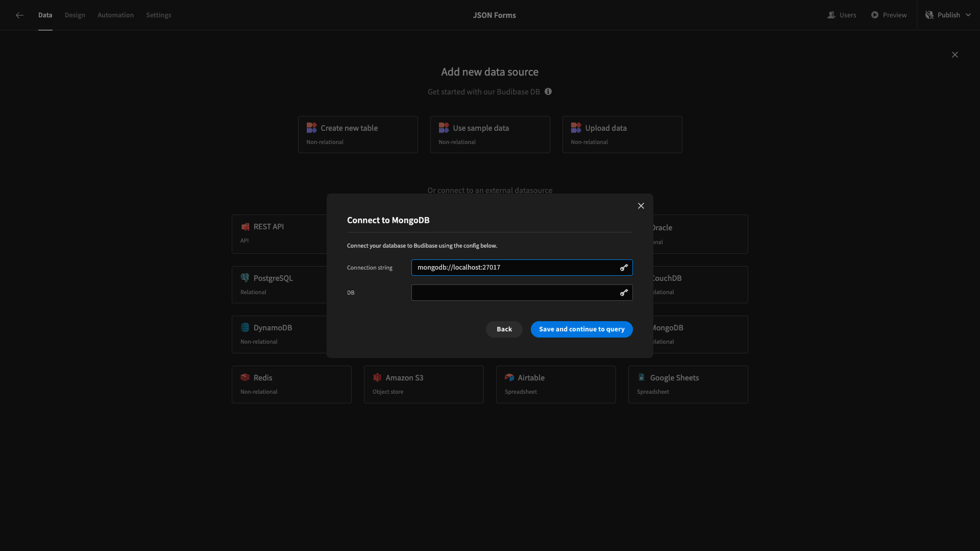Select the Upload data card
Viewport: 980px width, 551px height.
[622, 134]
